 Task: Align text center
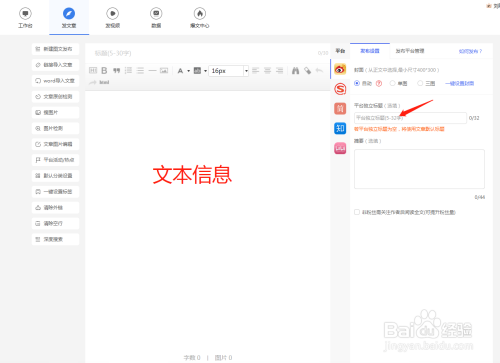click(x=268, y=70)
